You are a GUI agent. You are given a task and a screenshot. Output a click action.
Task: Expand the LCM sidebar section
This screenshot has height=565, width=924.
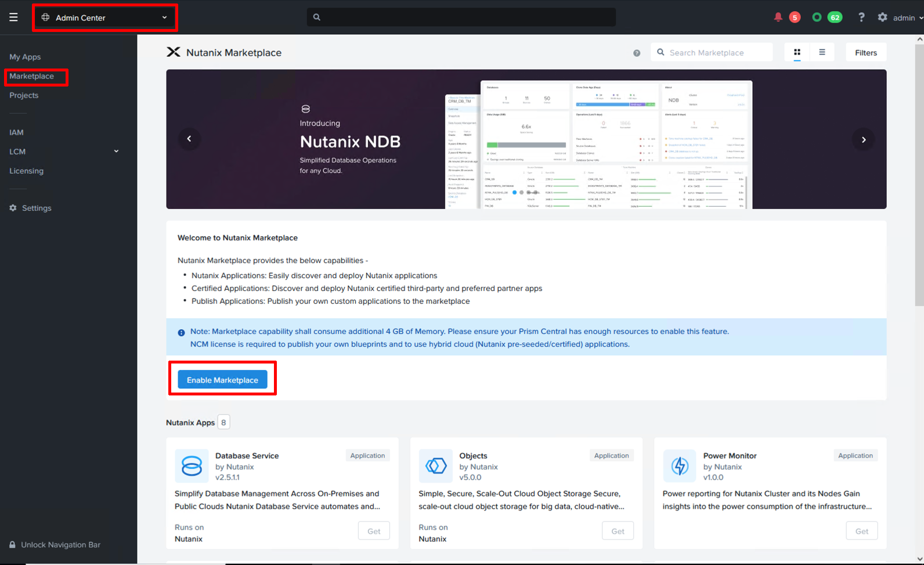(64, 152)
